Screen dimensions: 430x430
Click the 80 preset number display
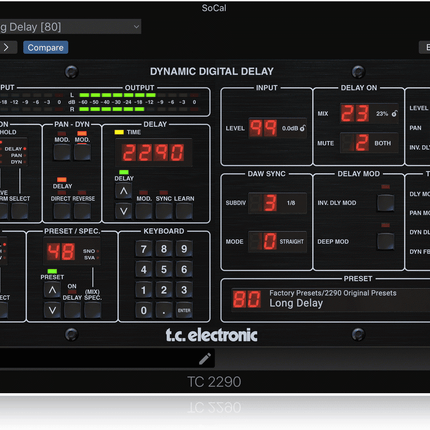coord(247,299)
